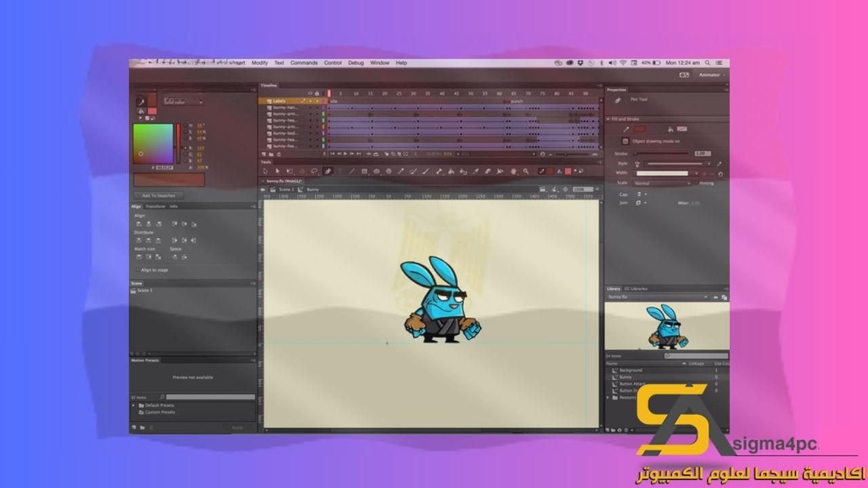The height and width of the screenshot is (488, 868).
Task: Select the Eyedropper tool
Action: click(x=475, y=171)
